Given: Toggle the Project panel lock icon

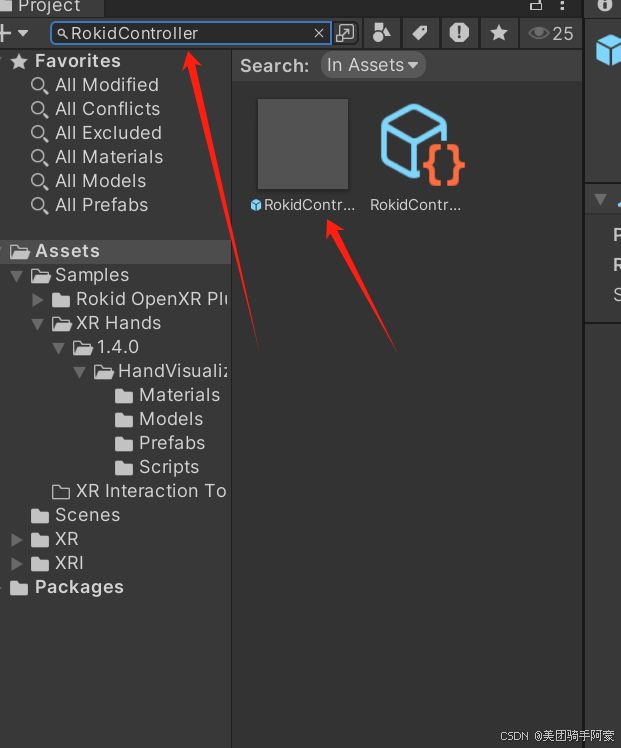Looking at the screenshot, I should click(536, 5).
